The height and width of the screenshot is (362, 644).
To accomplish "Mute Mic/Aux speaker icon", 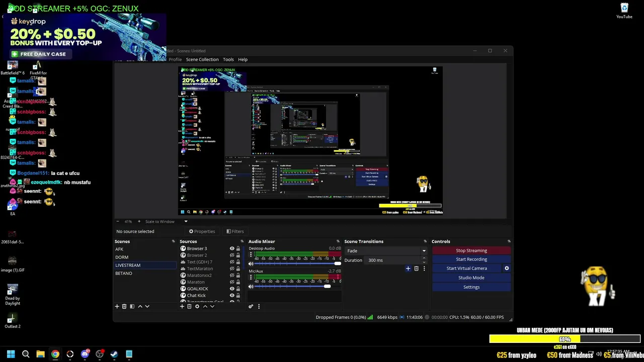I will [251, 287].
